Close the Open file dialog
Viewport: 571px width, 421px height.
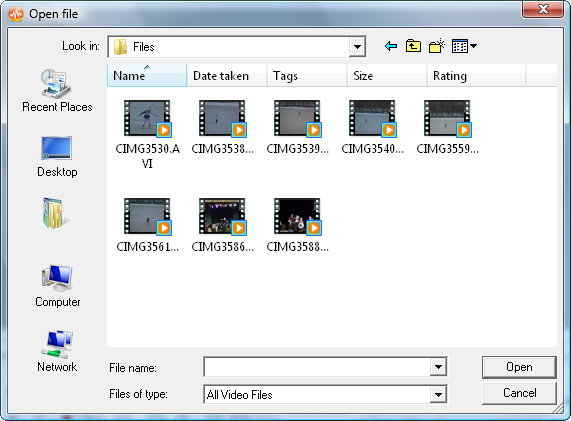coord(543,9)
